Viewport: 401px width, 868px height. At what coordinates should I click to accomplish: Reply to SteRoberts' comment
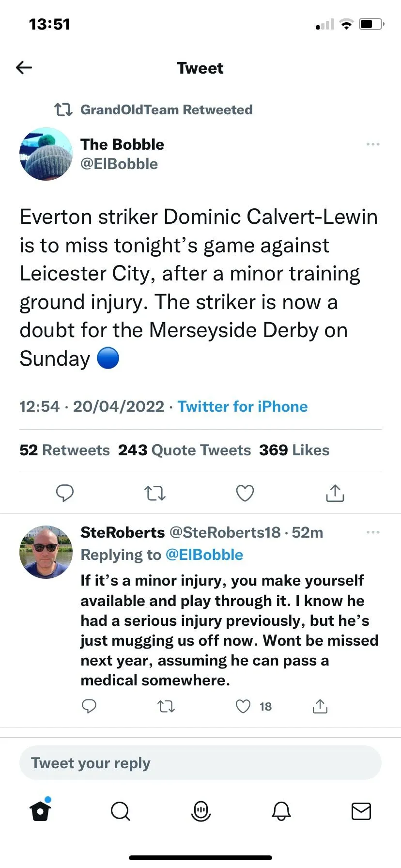click(x=89, y=707)
